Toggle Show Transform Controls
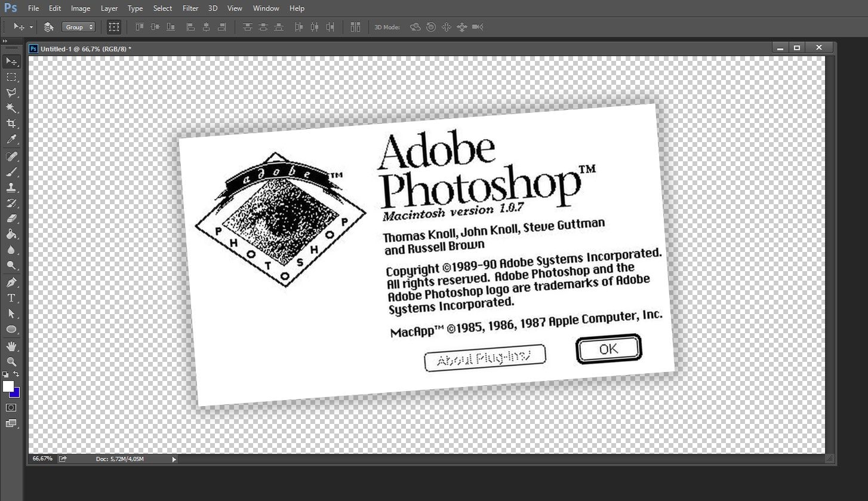 tap(113, 27)
